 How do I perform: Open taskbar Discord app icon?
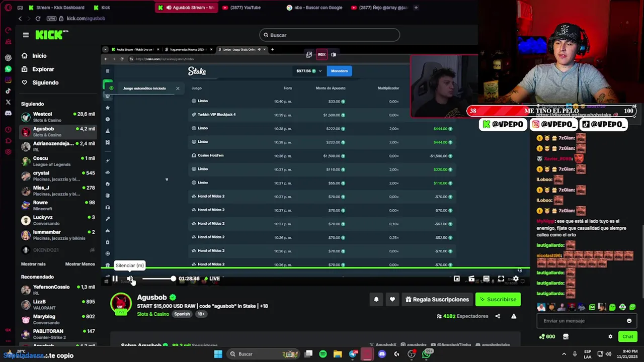(382, 354)
